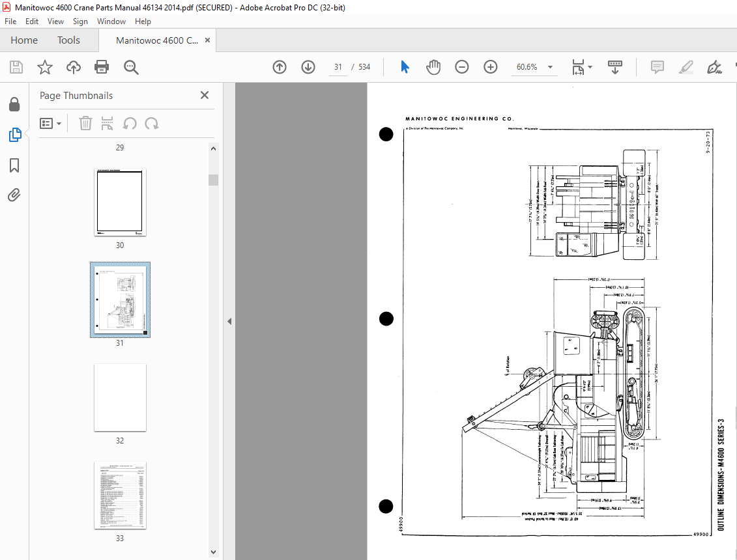Image resolution: width=737 pixels, height=560 pixels.
Task: Select page 30 thumbnail
Action: [120, 203]
